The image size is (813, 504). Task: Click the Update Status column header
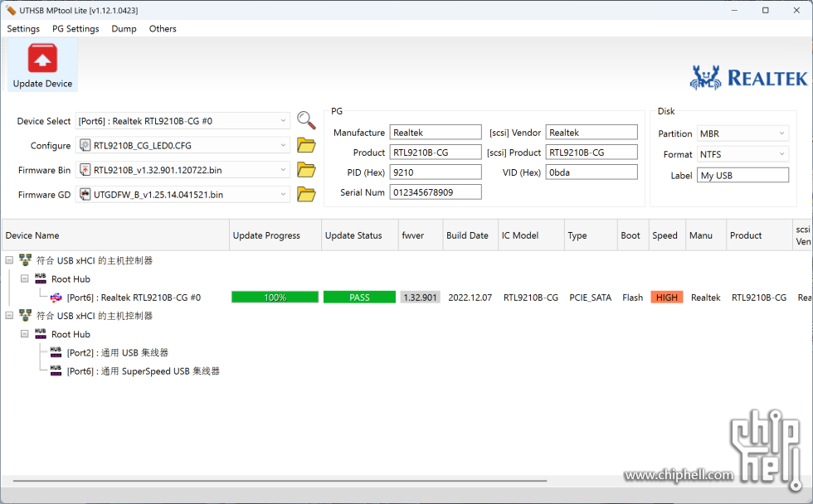click(x=360, y=235)
